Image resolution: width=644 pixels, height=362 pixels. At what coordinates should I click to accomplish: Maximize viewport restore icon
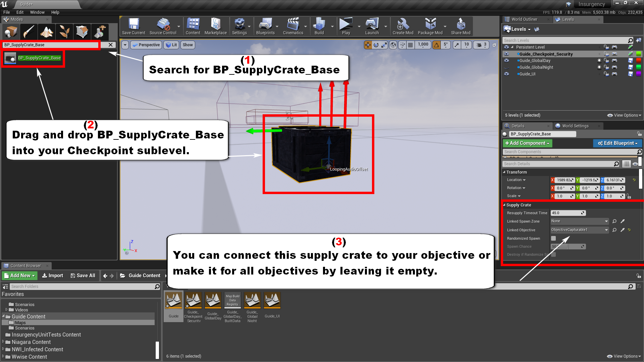[494, 45]
